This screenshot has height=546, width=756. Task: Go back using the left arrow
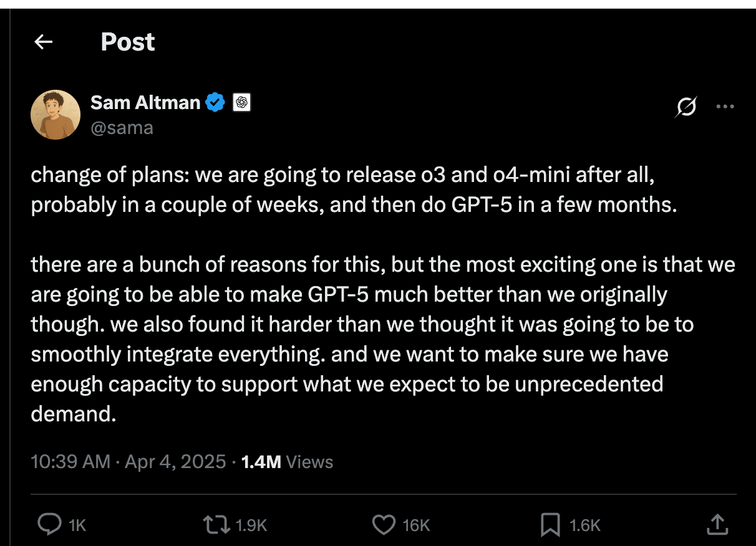click(43, 42)
